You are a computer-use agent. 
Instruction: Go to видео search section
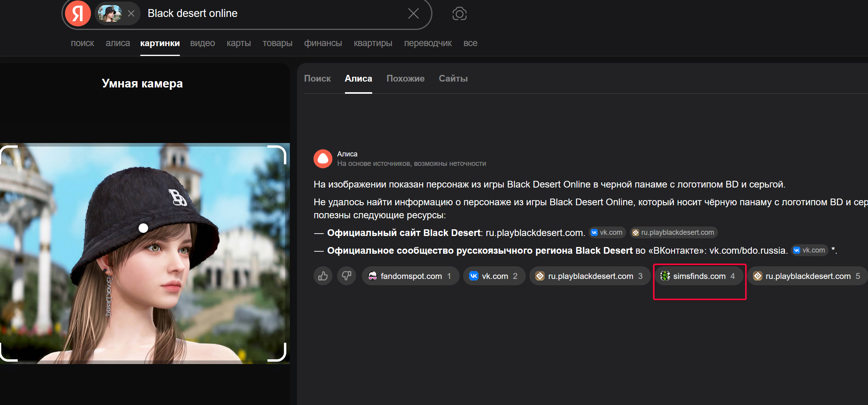[202, 43]
